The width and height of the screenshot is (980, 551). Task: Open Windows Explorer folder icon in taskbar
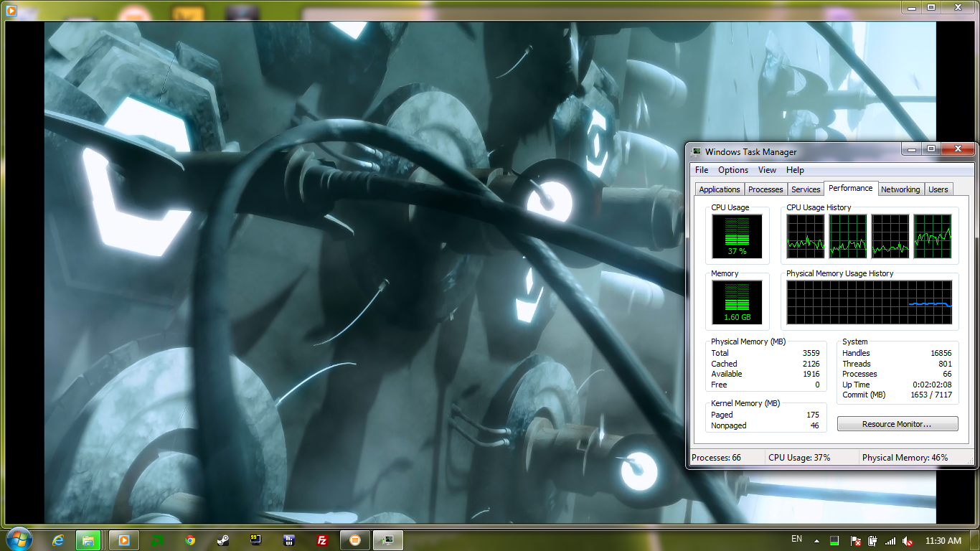(x=88, y=540)
